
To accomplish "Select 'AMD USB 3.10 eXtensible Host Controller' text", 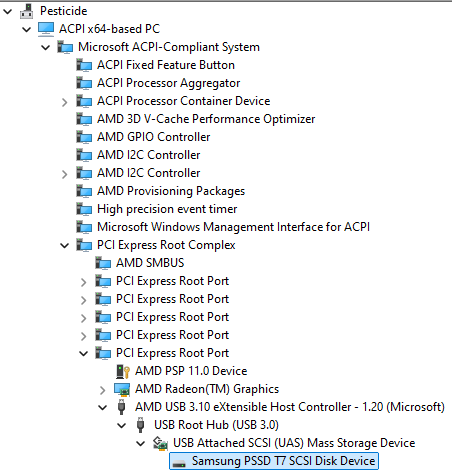I will pyautogui.click(x=290, y=407).
